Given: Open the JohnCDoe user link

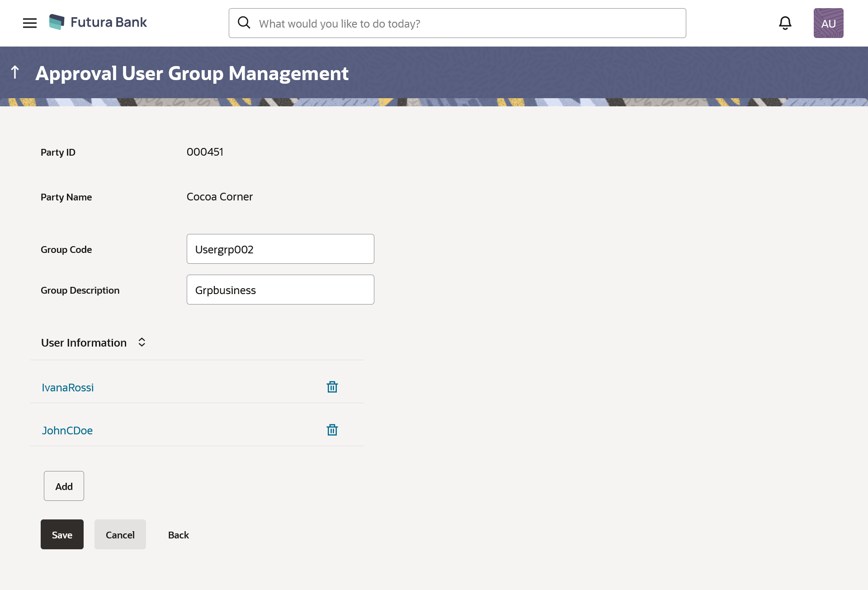Looking at the screenshot, I should click(67, 431).
